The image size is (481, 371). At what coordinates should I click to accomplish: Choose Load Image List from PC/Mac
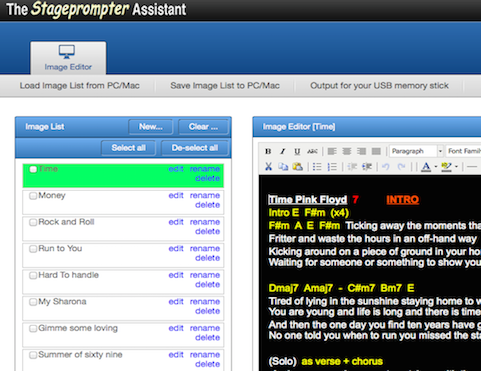(79, 86)
